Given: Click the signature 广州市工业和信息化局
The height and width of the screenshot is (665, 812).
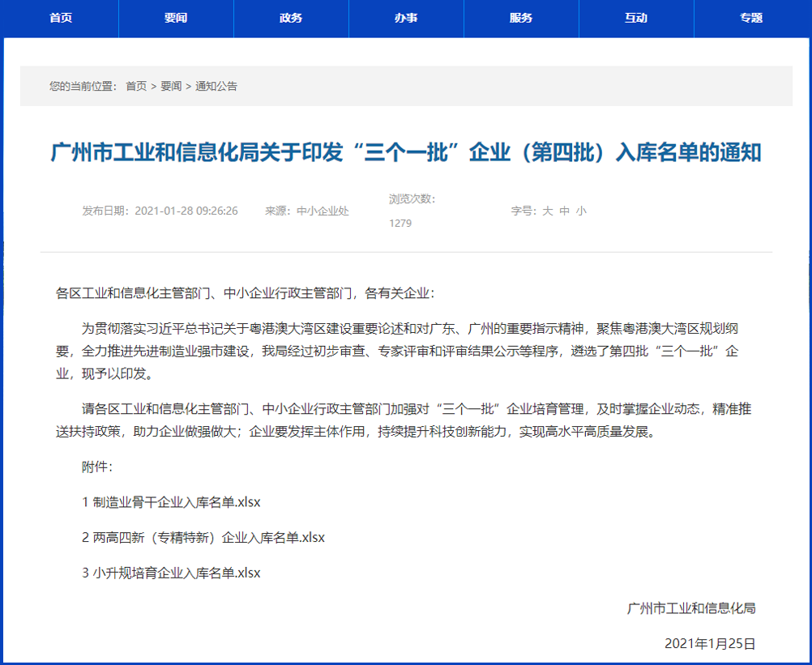Looking at the screenshot, I should [x=691, y=608].
